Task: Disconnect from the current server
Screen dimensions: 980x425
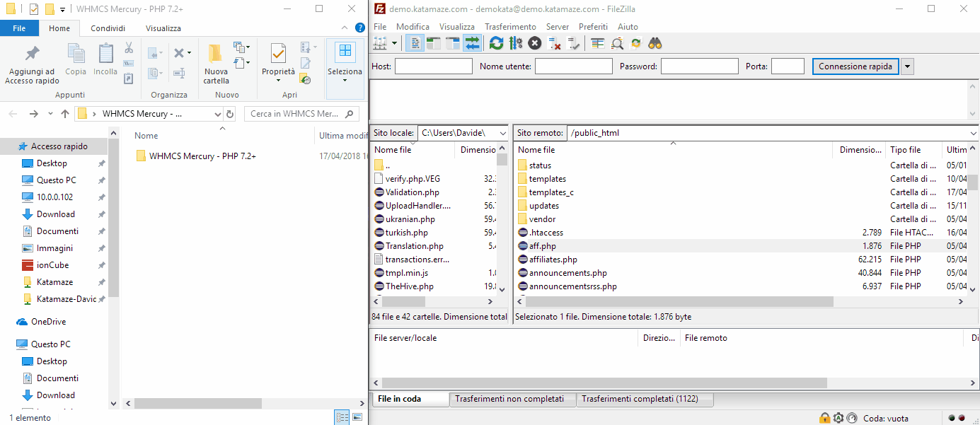Action: [x=554, y=43]
